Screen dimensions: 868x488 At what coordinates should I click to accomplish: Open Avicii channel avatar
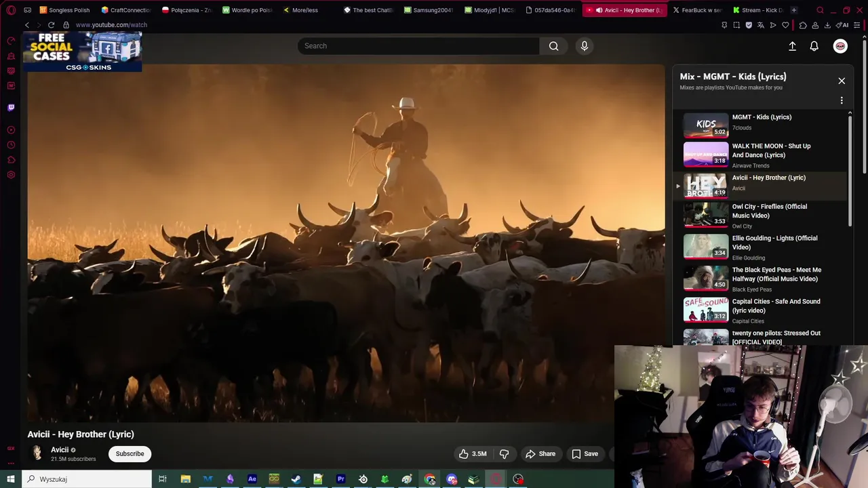pyautogui.click(x=37, y=453)
